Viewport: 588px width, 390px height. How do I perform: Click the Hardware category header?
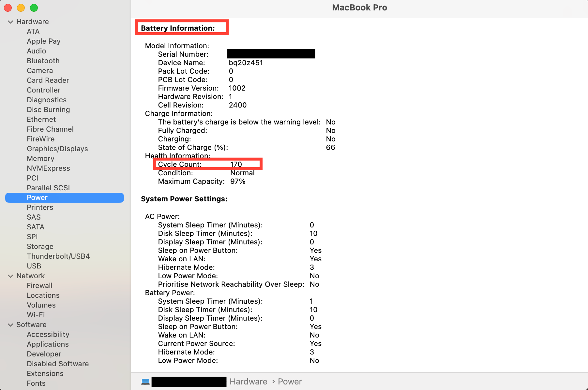(x=33, y=22)
